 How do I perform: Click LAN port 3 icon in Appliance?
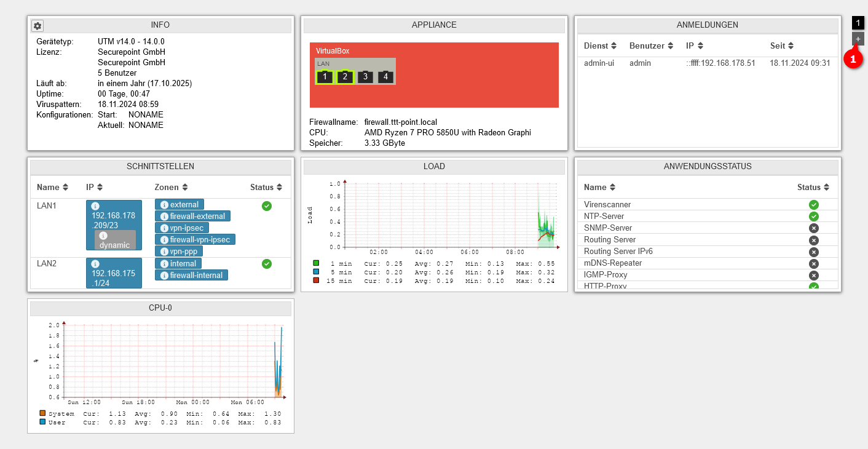(365, 77)
